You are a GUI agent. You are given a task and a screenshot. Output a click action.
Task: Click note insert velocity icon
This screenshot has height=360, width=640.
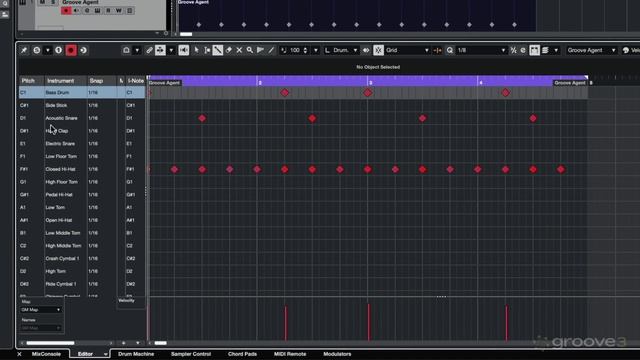[x=284, y=50]
